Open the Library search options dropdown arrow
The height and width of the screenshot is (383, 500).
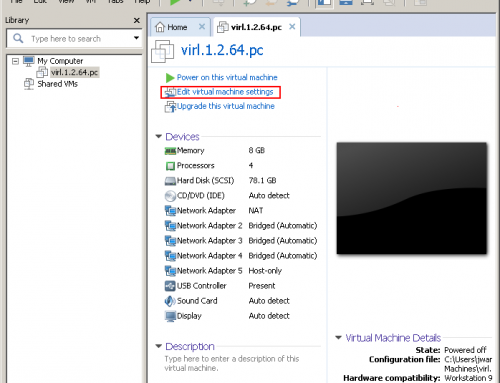[136, 38]
